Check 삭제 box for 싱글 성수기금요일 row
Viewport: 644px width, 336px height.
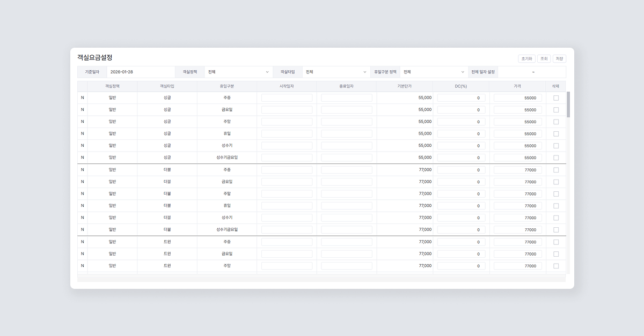[x=556, y=158]
